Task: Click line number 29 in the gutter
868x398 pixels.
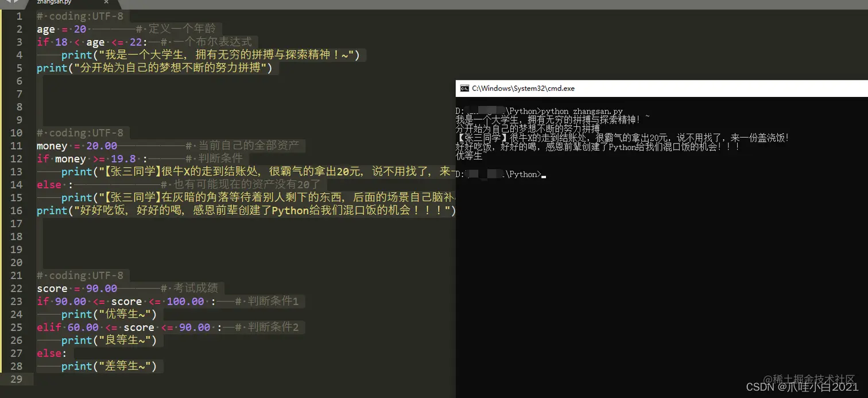Action: tap(17, 379)
